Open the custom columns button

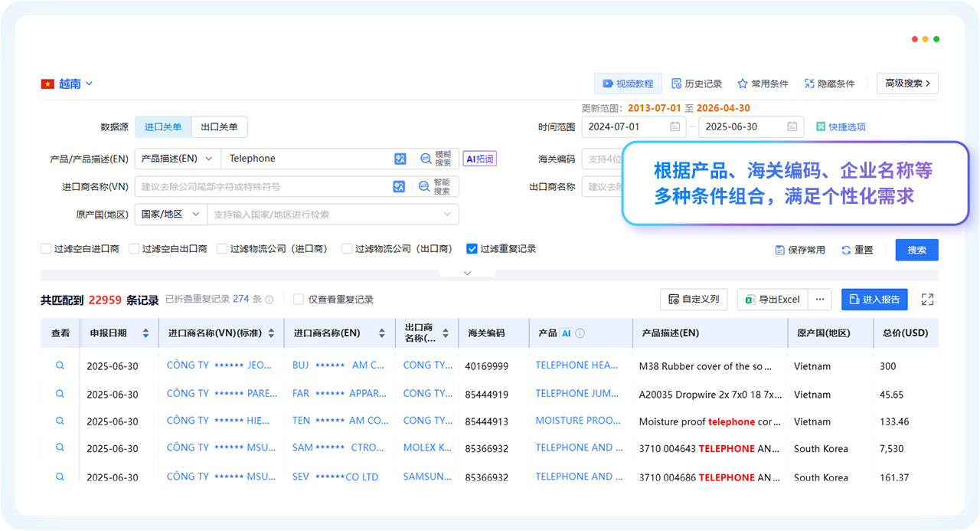click(x=694, y=300)
